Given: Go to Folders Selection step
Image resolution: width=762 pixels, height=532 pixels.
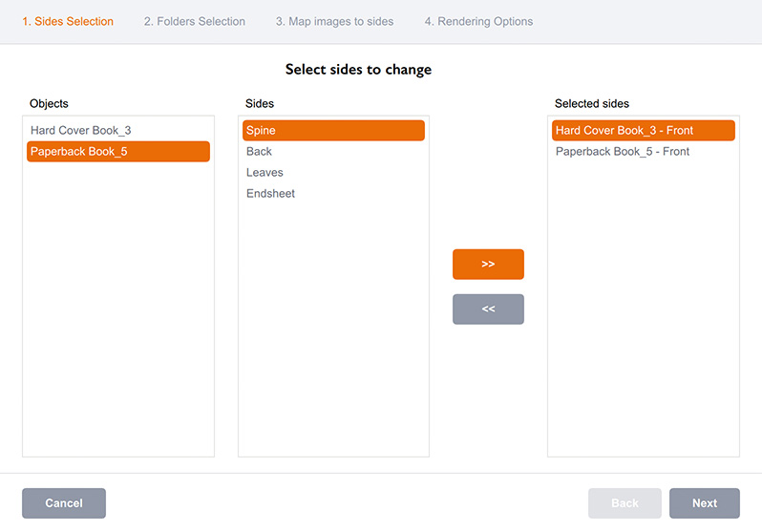Looking at the screenshot, I should 195,21.
